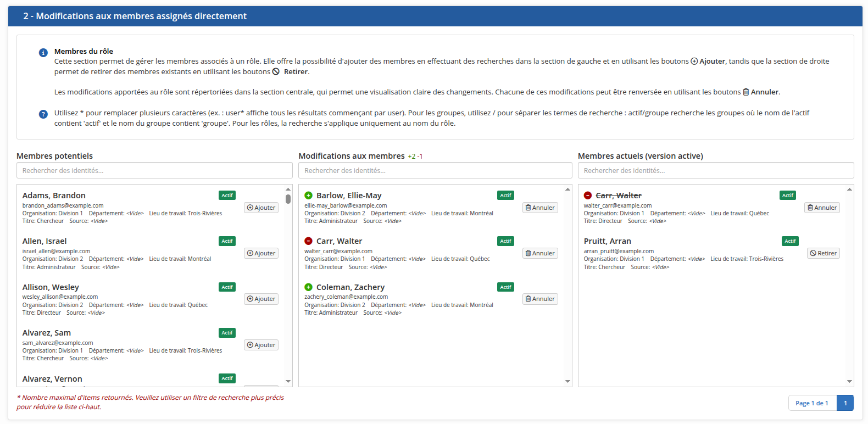Viewport: 868px width, 424px height.
Task: Click Actif badge for Pruitt, Arran
Action: click(x=790, y=241)
